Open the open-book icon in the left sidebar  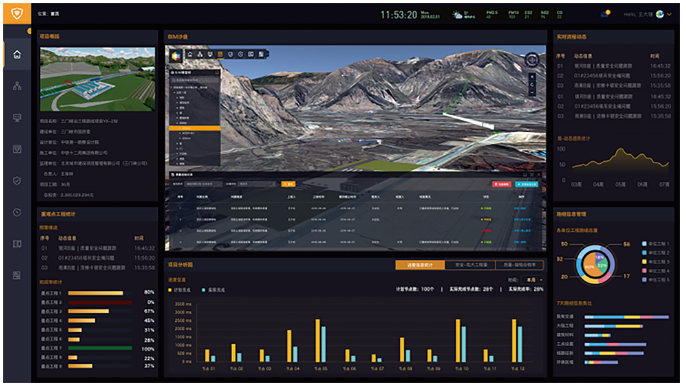tap(17, 244)
